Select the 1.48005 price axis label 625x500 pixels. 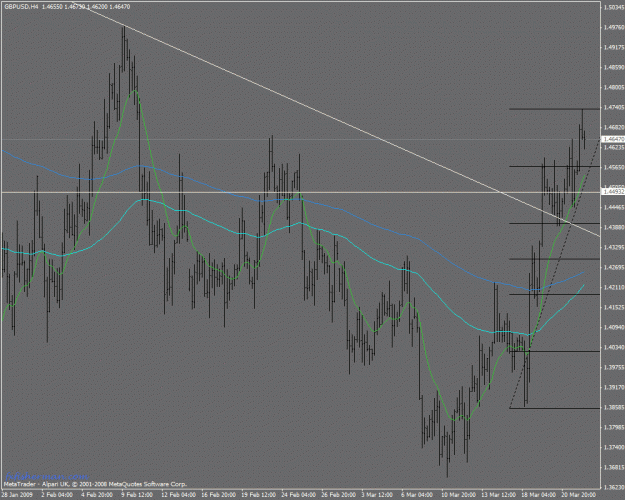pyautogui.click(x=614, y=87)
